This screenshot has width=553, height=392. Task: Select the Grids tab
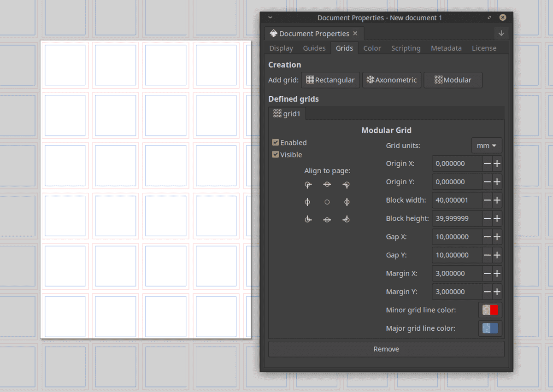pos(344,48)
